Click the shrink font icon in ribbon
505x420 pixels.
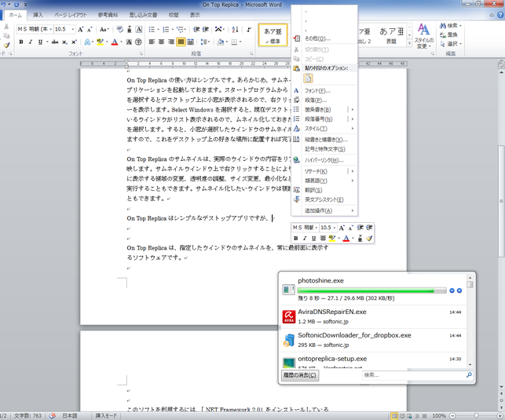(x=90, y=29)
